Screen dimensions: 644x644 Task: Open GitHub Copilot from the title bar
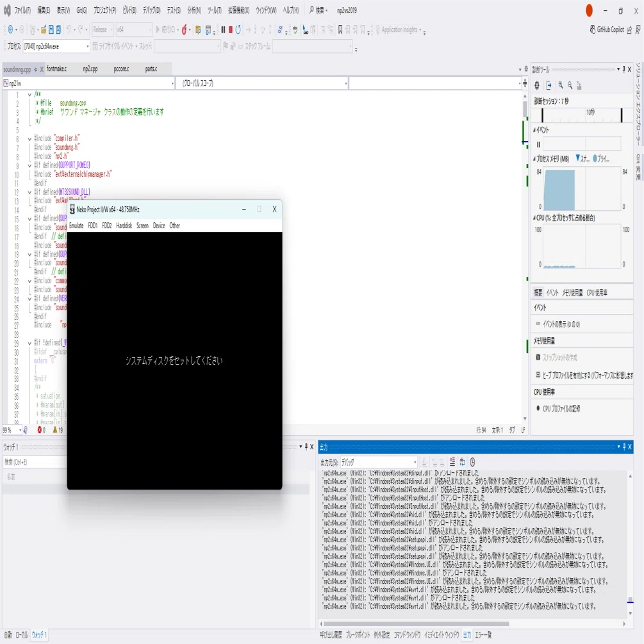tap(607, 29)
